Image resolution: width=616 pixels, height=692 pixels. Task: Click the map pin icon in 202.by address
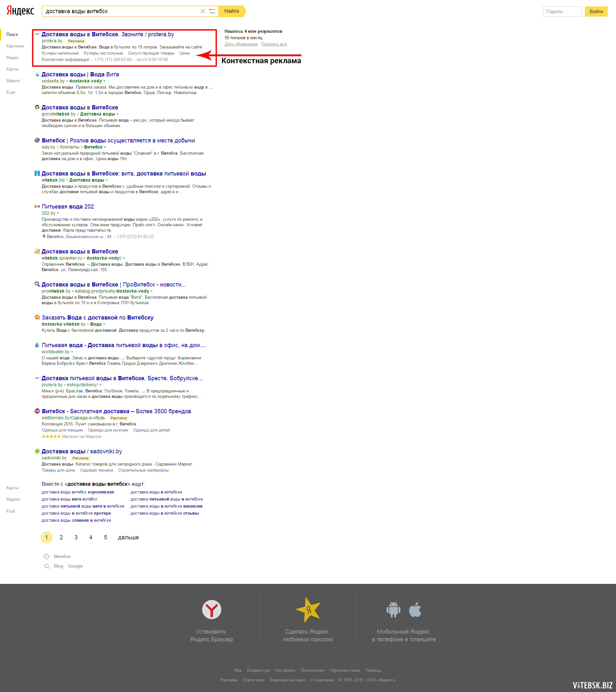click(44, 237)
